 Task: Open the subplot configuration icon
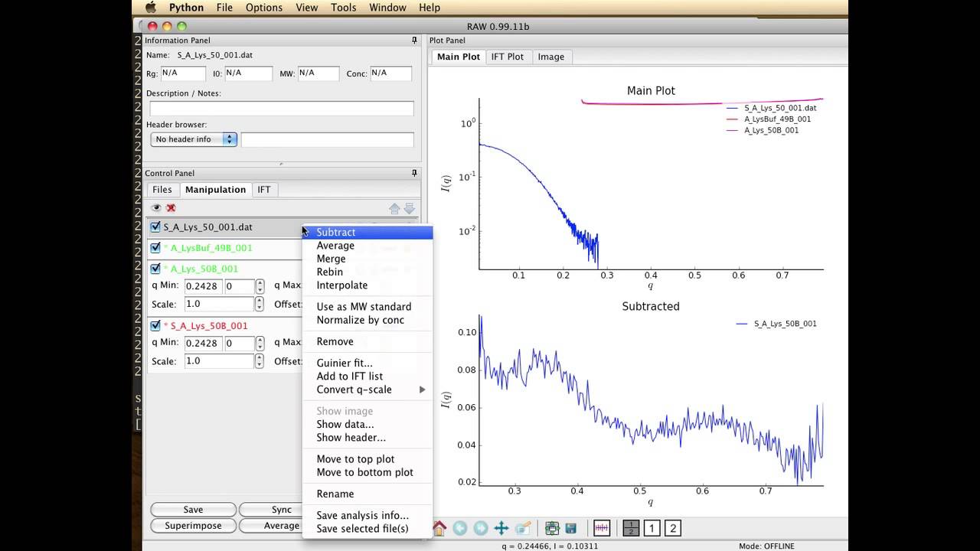pyautogui.click(x=552, y=528)
